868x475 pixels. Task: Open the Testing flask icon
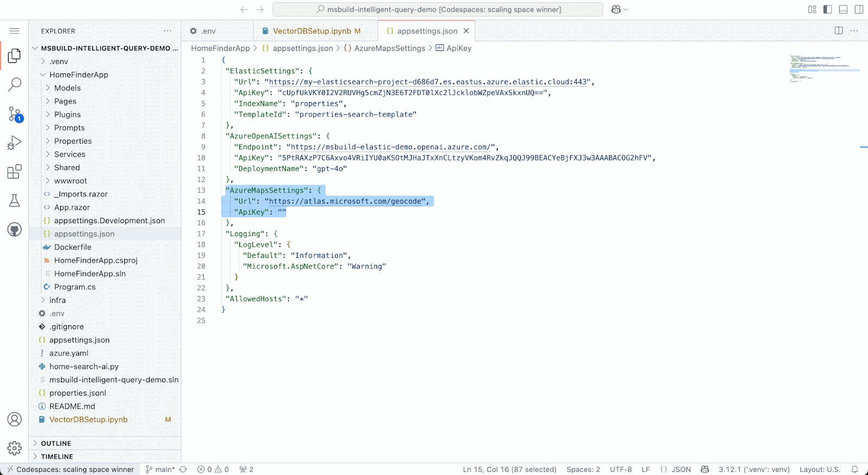click(x=15, y=201)
